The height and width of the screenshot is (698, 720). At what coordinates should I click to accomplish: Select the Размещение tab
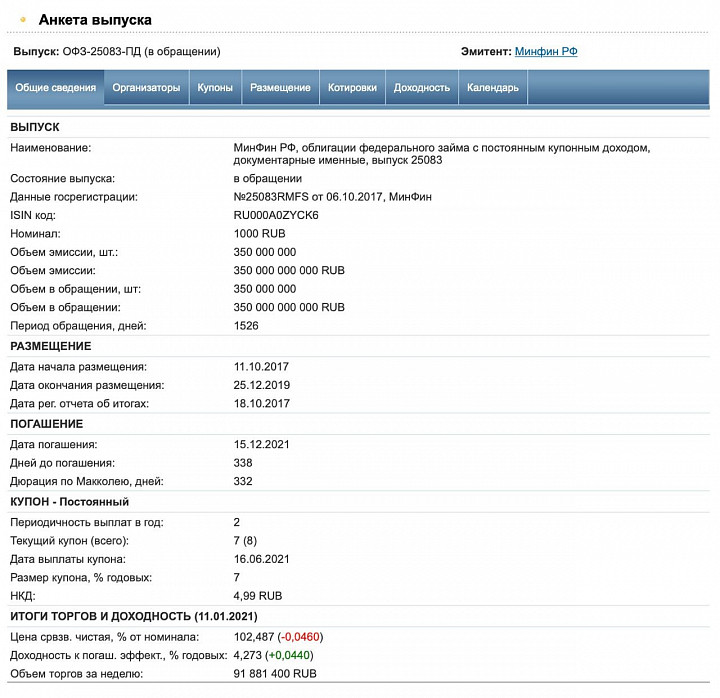click(280, 88)
